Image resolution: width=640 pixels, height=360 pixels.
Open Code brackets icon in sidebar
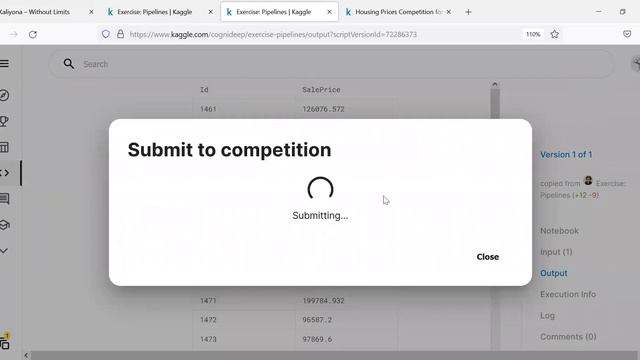(x=4, y=173)
